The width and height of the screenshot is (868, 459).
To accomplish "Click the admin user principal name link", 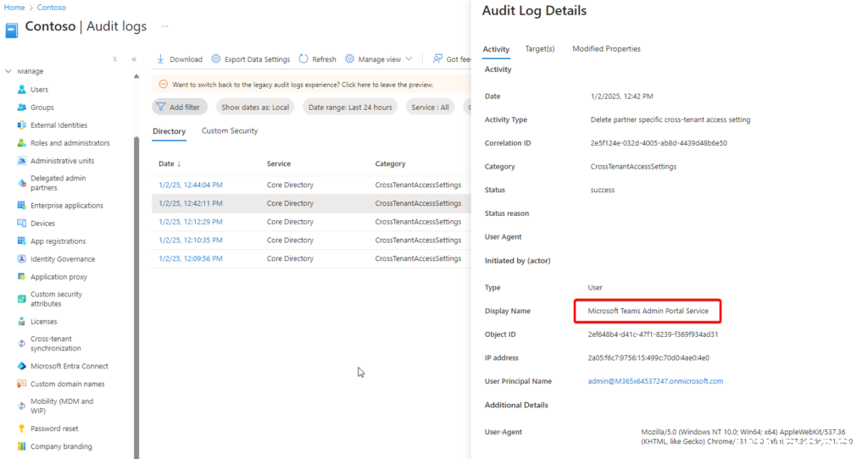I will [x=655, y=381].
